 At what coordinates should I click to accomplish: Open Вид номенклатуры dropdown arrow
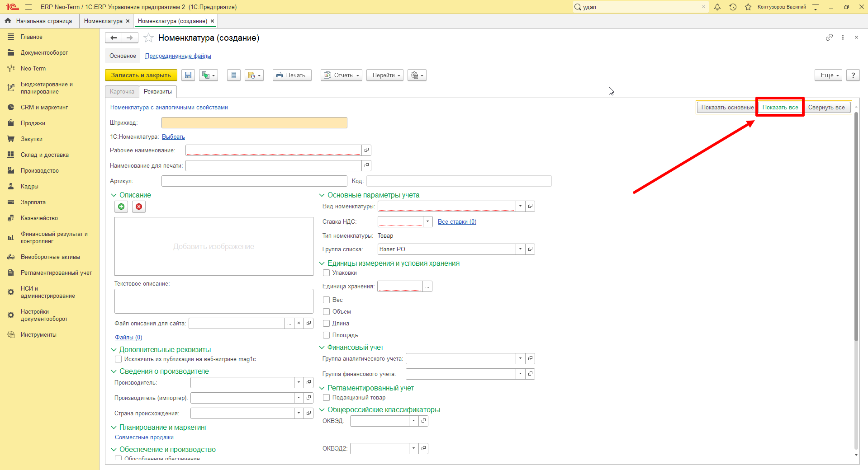520,207
